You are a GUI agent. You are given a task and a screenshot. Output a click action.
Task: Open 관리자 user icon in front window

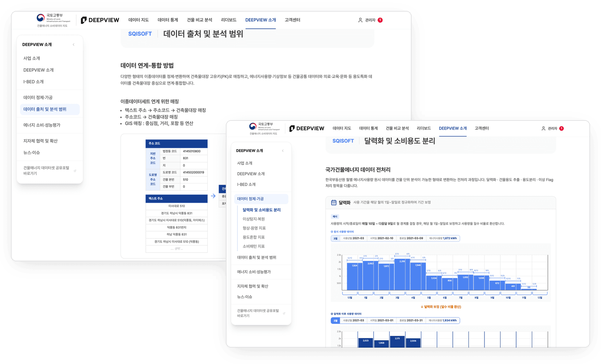(543, 128)
